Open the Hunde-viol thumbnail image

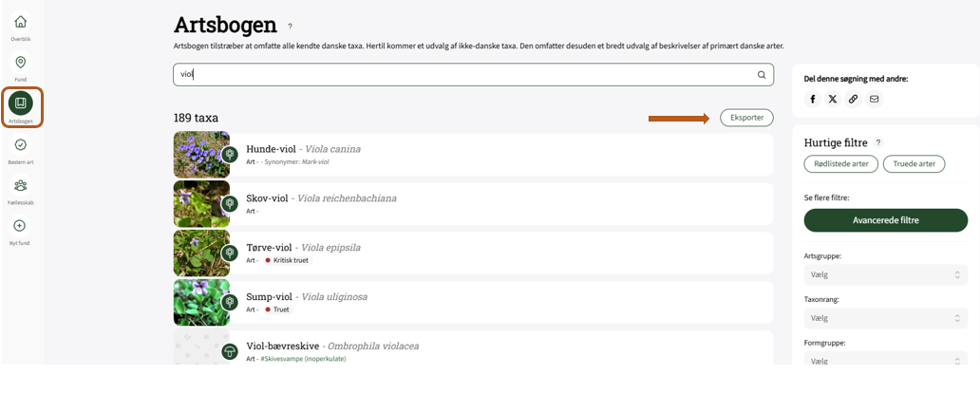201,154
